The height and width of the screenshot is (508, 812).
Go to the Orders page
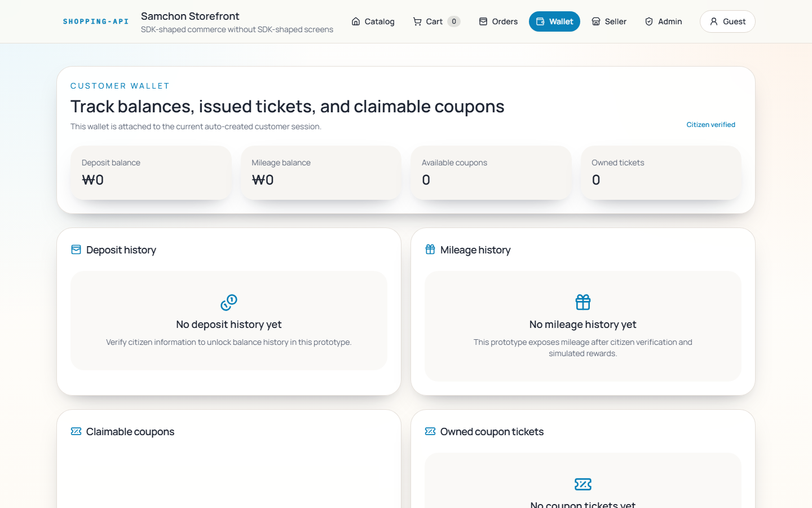pos(498,21)
